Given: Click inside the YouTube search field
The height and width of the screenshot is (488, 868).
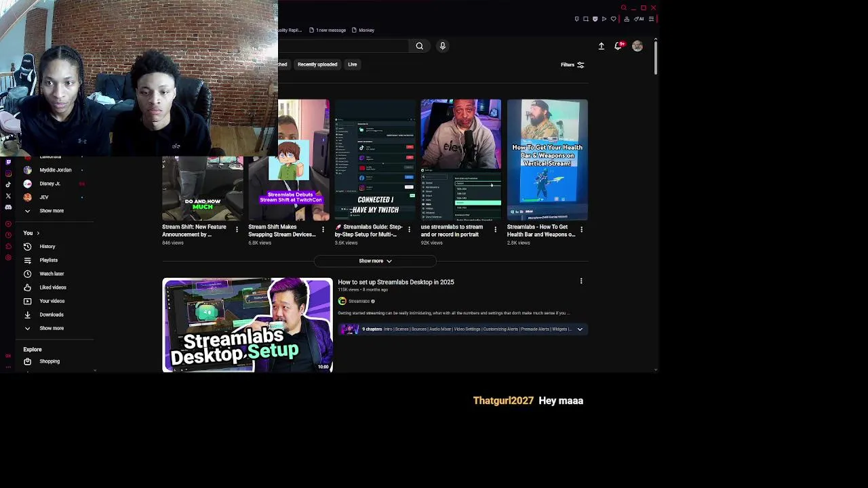Looking at the screenshot, I should click(342, 46).
